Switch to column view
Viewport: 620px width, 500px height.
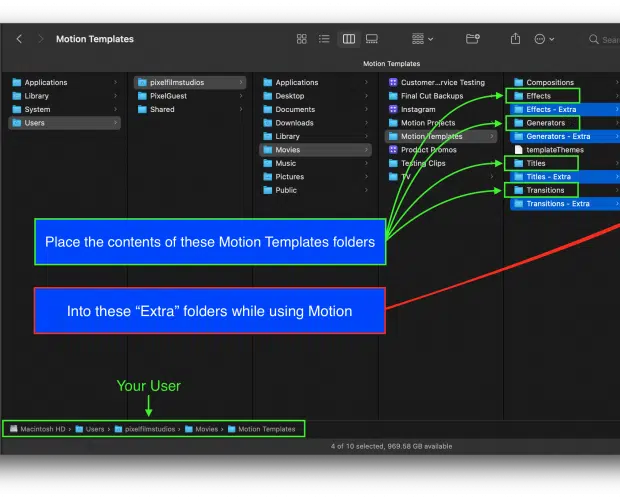[x=348, y=39]
